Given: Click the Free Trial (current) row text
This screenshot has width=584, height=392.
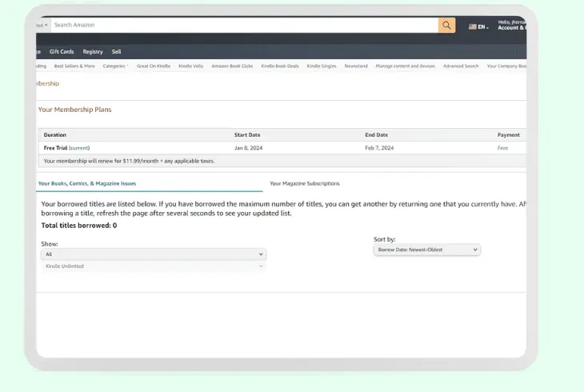Looking at the screenshot, I should [x=66, y=148].
